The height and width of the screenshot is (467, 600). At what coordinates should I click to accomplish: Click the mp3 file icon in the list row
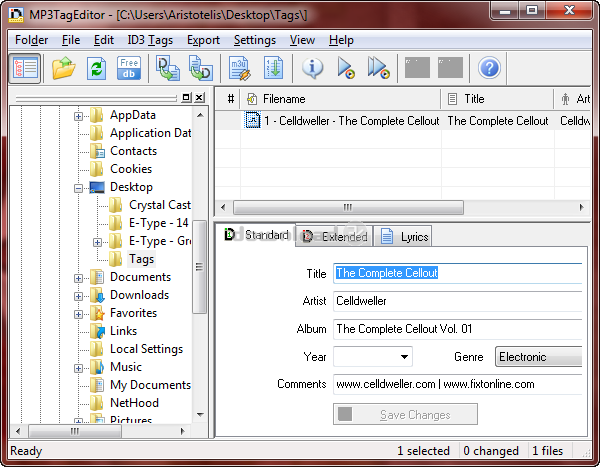pyautogui.click(x=253, y=120)
